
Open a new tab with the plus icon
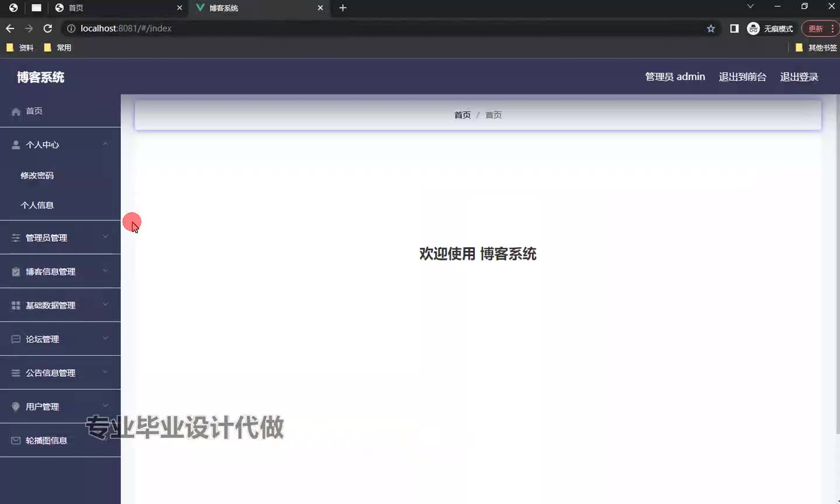coord(343,8)
